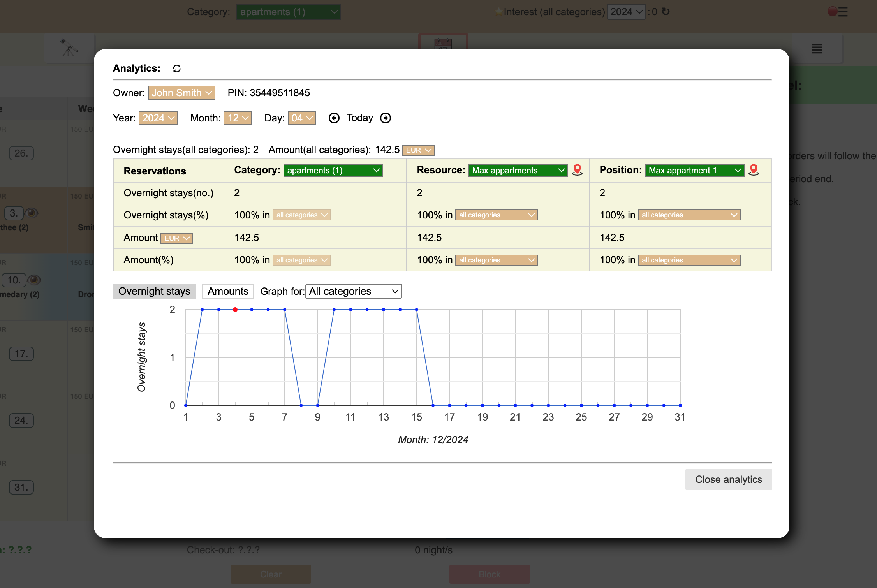Click the Position map pin icon
This screenshot has height=588, width=877.
point(754,170)
